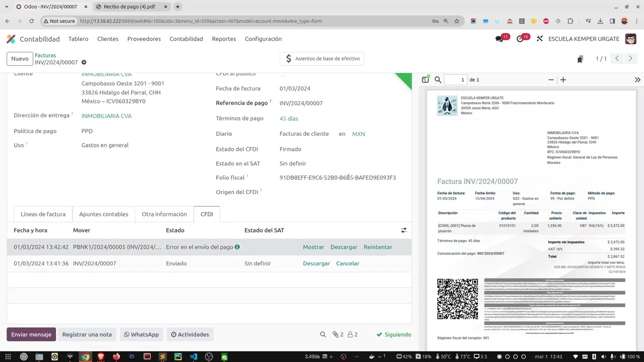Switch to Otra información tab
This screenshot has height=362, width=644.
(164, 214)
